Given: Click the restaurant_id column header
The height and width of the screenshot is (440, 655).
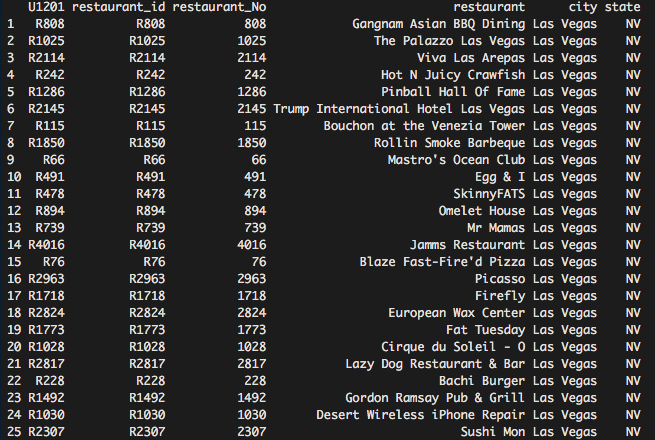Looking at the screenshot, I should click(x=119, y=8).
